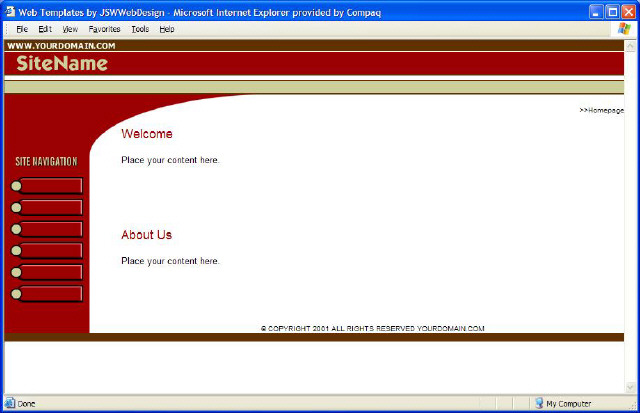The image size is (640, 413).
Task: Follow the >>Homepage link
Action: pos(601,110)
